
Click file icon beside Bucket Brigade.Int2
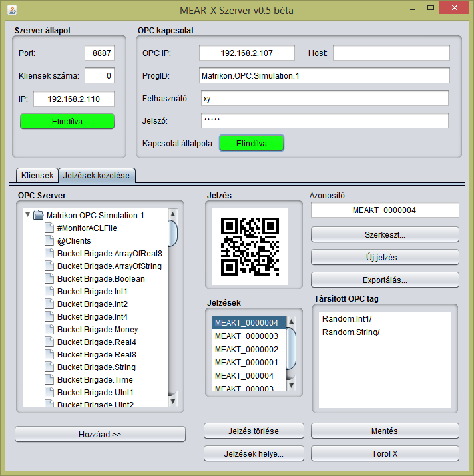pos(49,304)
